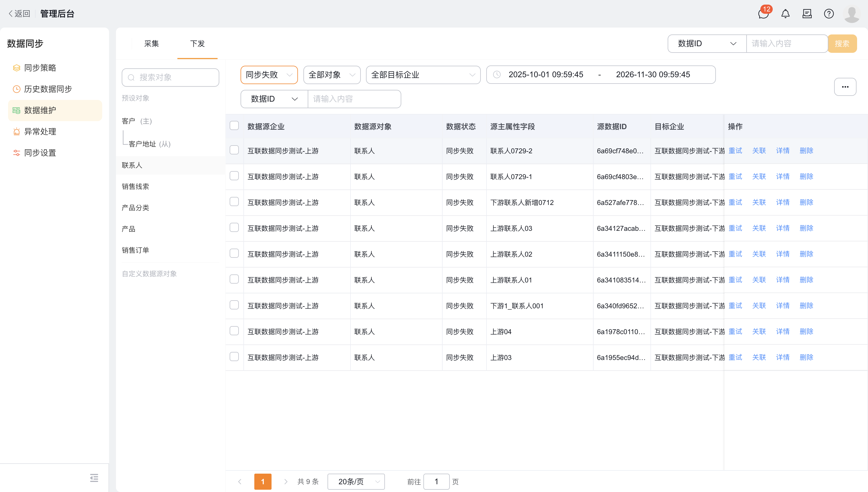This screenshot has width=868, height=492.
Task: Click 详情 for 下游1_联系人001 row
Action: point(782,306)
